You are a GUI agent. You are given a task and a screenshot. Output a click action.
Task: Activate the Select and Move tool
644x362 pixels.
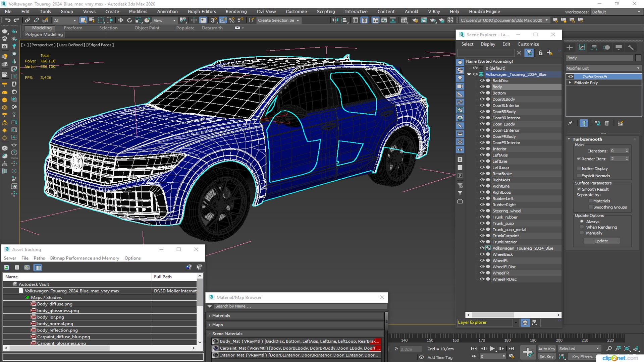tap(121, 20)
